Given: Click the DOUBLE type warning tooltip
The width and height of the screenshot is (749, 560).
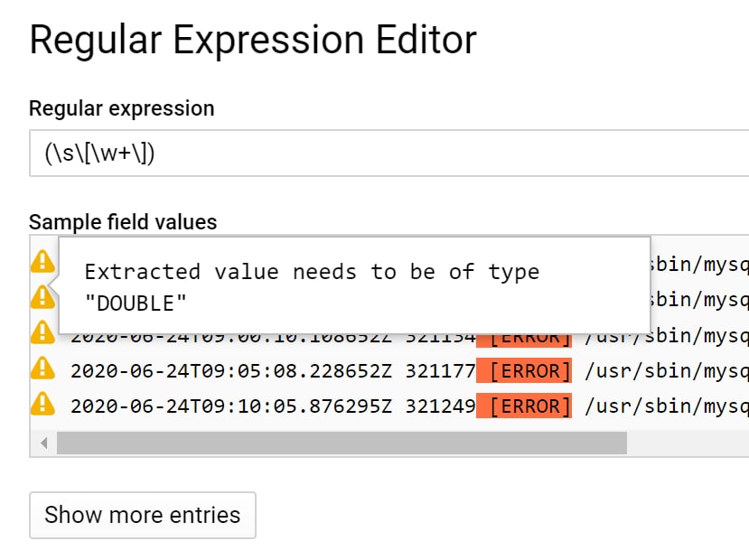Looking at the screenshot, I should click(354, 285).
